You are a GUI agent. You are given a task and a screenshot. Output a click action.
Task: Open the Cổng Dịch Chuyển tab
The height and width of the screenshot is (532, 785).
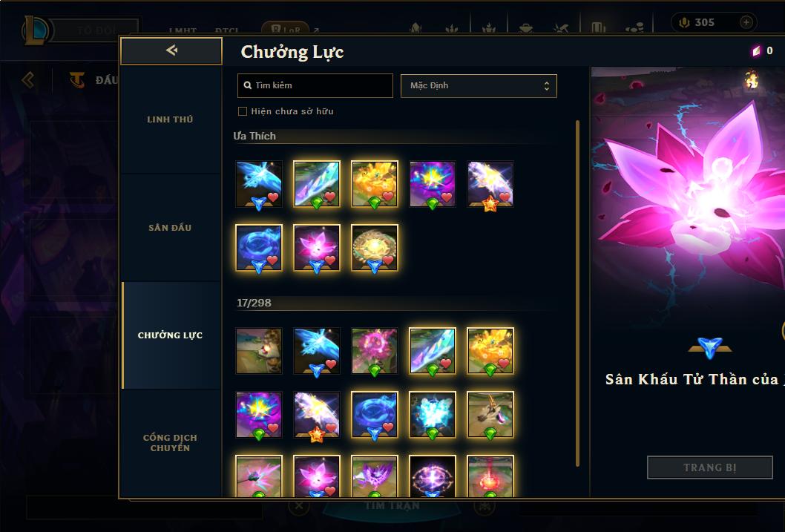click(170, 443)
